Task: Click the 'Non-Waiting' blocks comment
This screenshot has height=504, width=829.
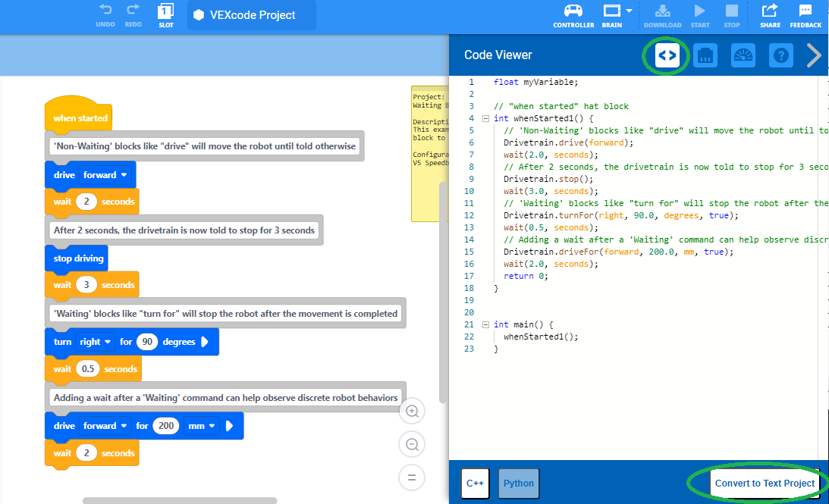Action: pos(206,146)
